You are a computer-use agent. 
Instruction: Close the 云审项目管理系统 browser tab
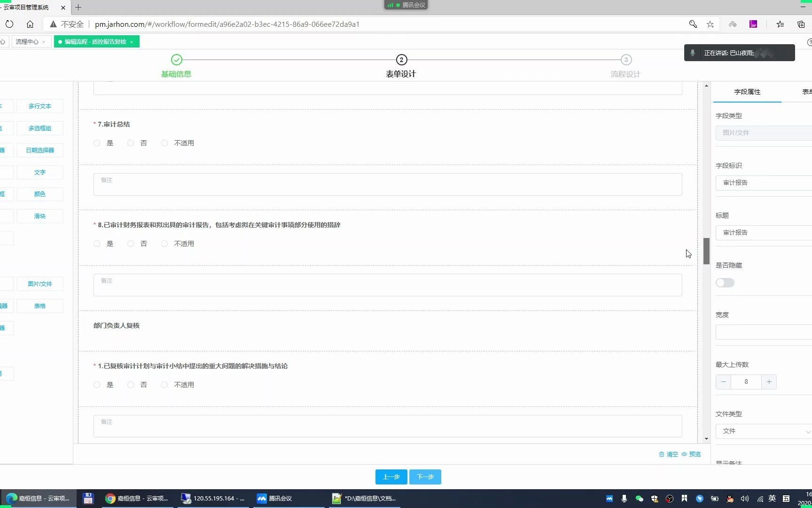(x=63, y=8)
